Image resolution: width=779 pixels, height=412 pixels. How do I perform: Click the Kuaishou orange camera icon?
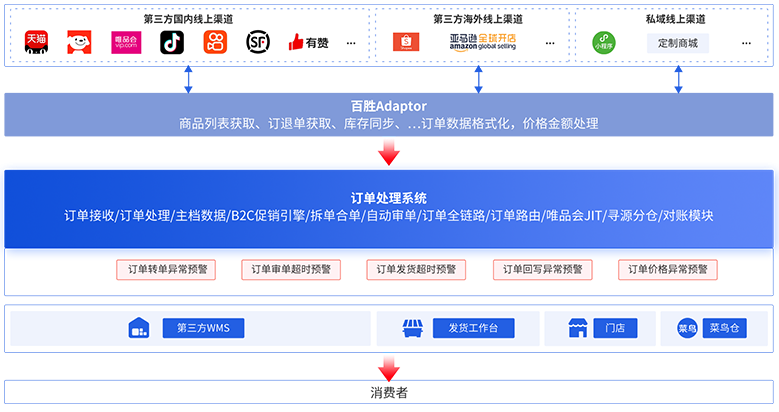pyautogui.click(x=215, y=43)
